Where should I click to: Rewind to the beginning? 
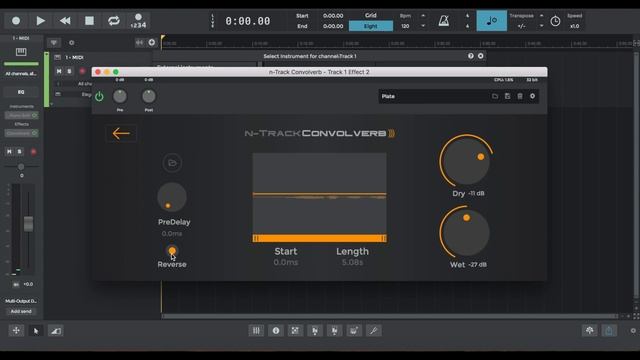click(65, 21)
